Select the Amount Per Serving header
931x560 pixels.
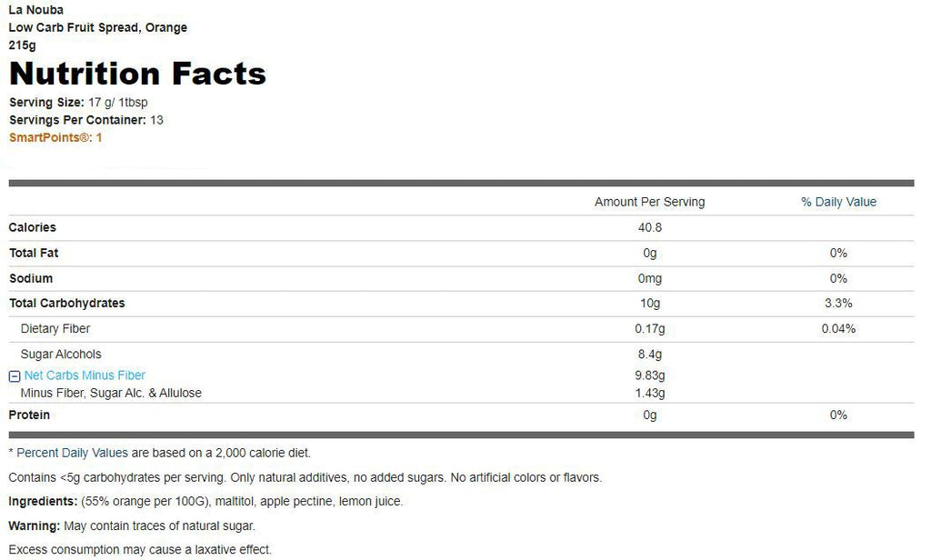649,202
